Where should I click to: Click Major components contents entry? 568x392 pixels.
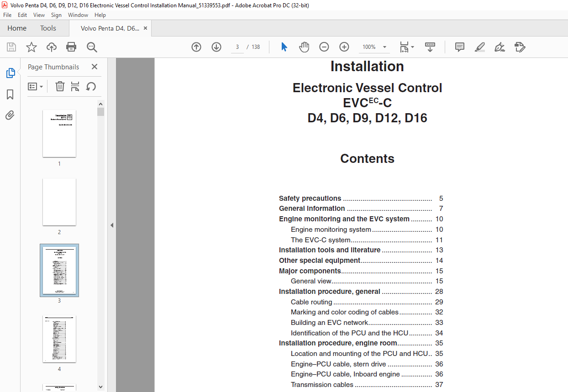coord(361,271)
